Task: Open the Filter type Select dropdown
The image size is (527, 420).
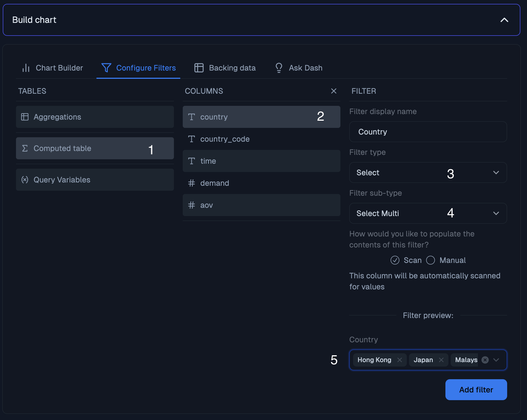Action: [428, 173]
